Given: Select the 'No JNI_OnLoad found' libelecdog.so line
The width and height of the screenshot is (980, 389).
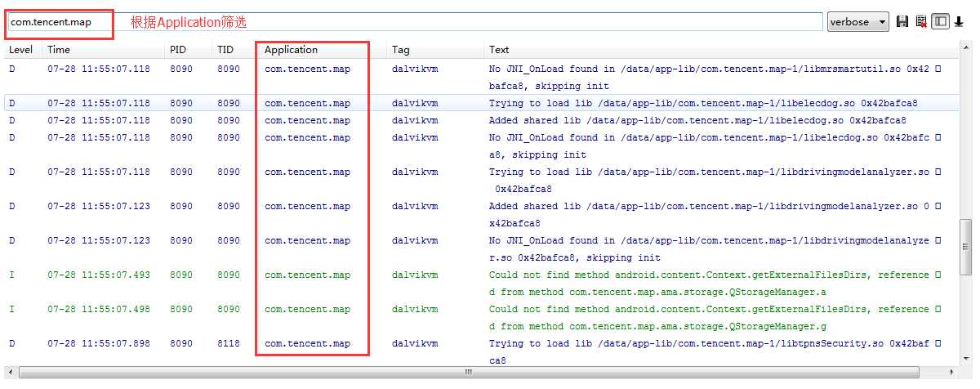Looking at the screenshot, I should coord(482,146).
